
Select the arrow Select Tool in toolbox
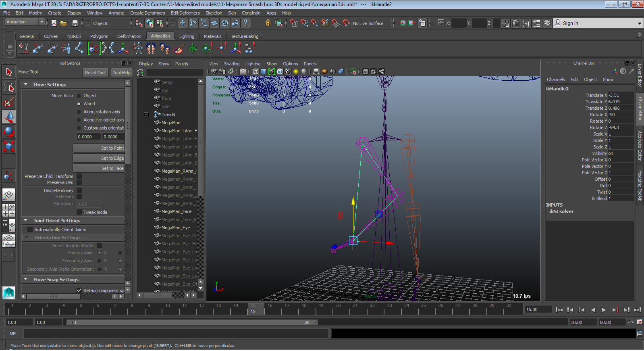coord(9,72)
